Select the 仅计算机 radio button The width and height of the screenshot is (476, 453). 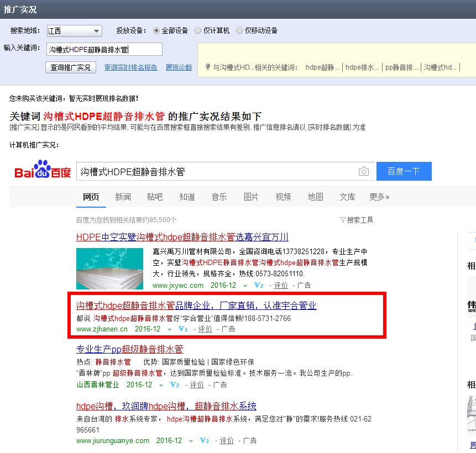(x=198, y=30)
